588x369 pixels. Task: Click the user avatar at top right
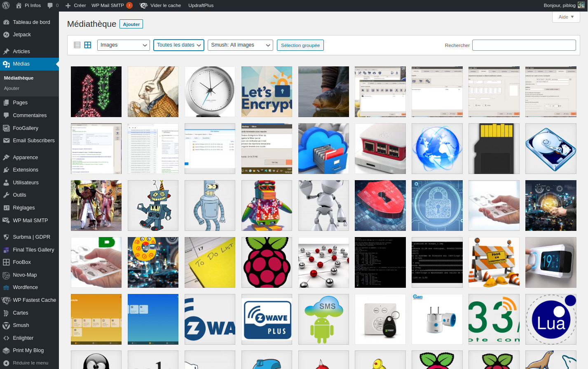click(581, 5)
